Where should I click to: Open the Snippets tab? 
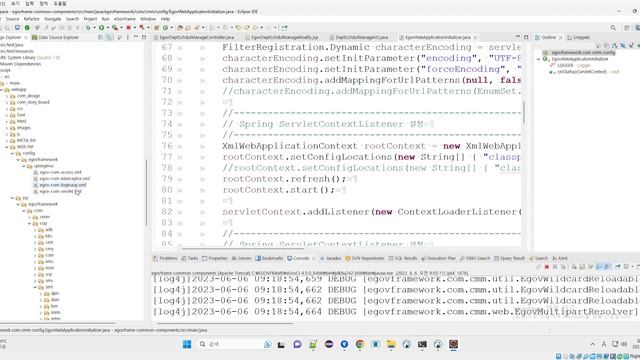coord(578,37)
